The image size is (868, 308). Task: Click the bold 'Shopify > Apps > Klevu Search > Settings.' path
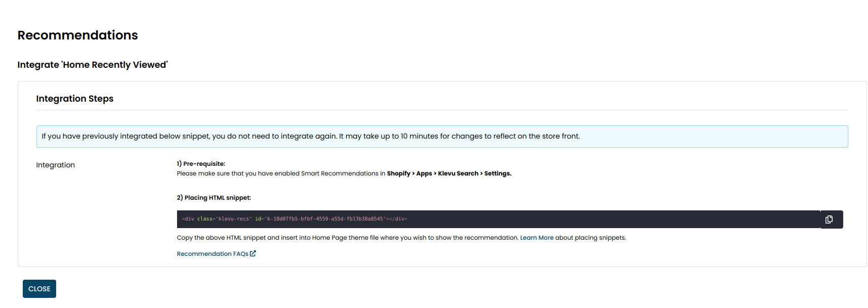click(449, 173)
